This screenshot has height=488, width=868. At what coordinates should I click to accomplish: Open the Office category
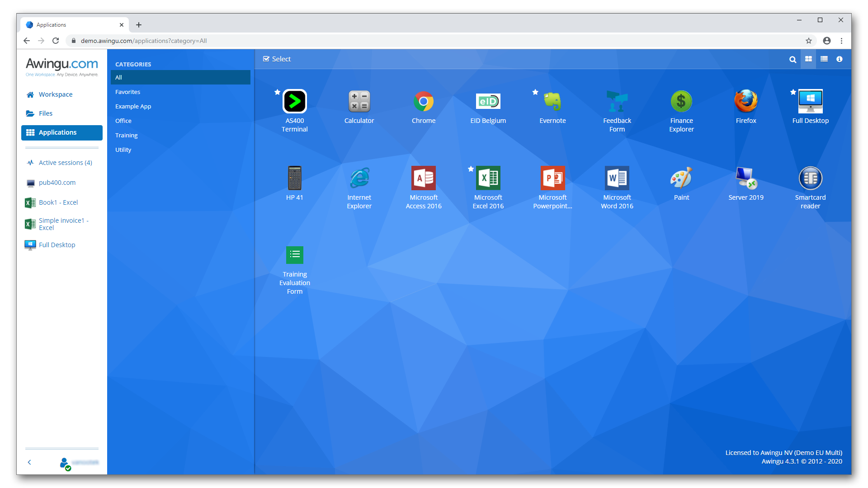(x=123, y=121)
